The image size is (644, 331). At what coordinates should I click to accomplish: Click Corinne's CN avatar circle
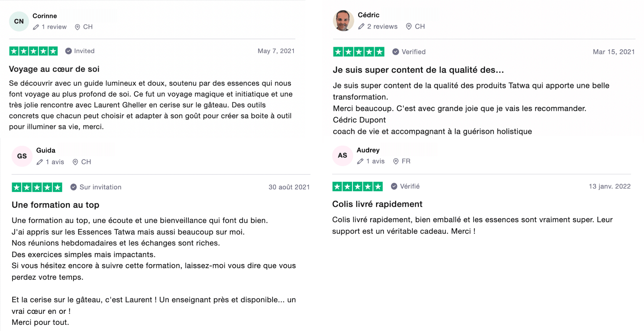pyautogui.click(x=19, y=21)
